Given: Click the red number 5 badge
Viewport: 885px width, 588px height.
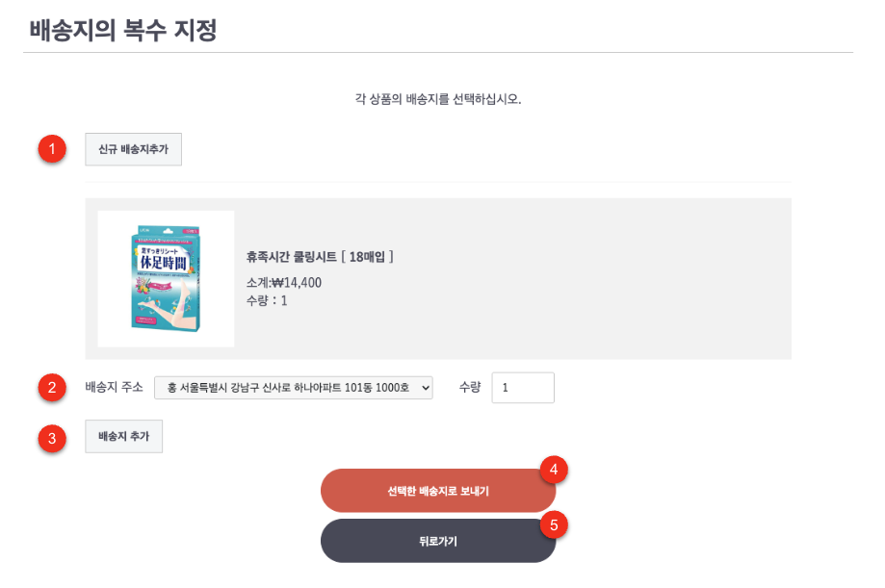Looking at the screenshot, I should point(553,524).
